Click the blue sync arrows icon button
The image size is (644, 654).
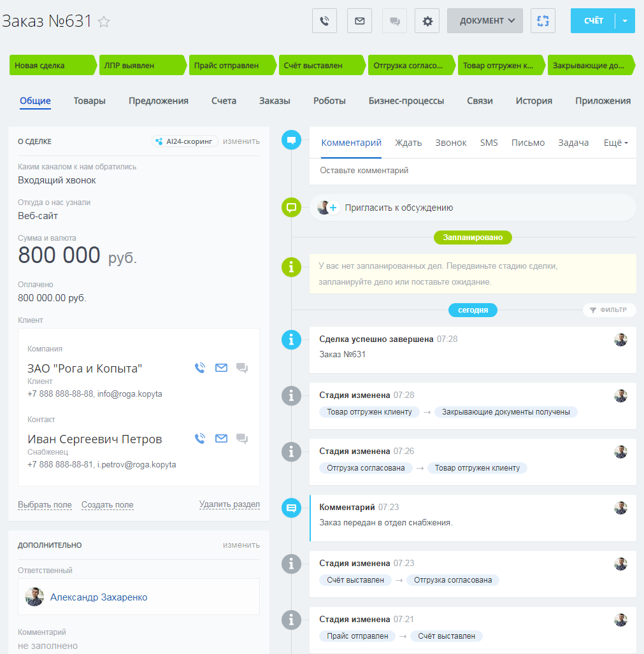(543, 21)
